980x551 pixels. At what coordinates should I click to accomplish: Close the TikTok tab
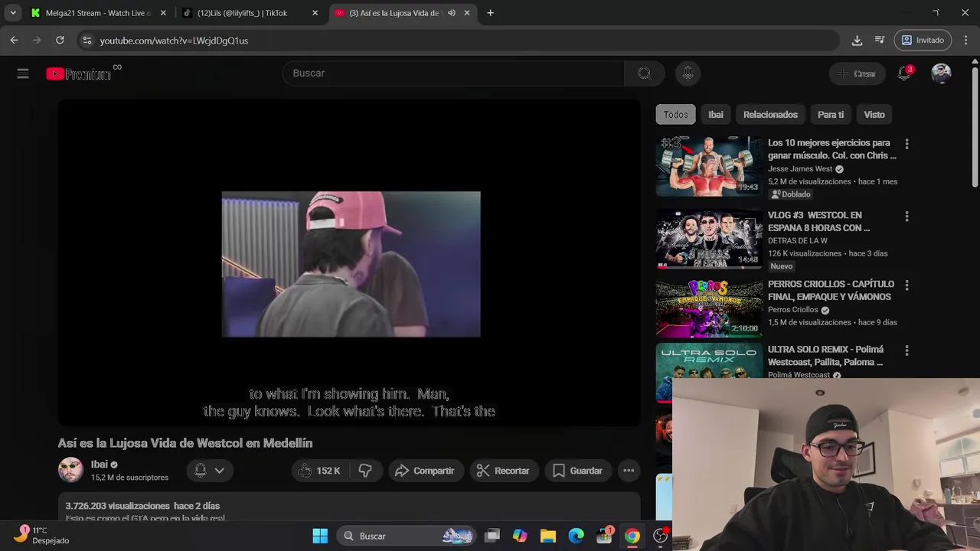[315, 13]
